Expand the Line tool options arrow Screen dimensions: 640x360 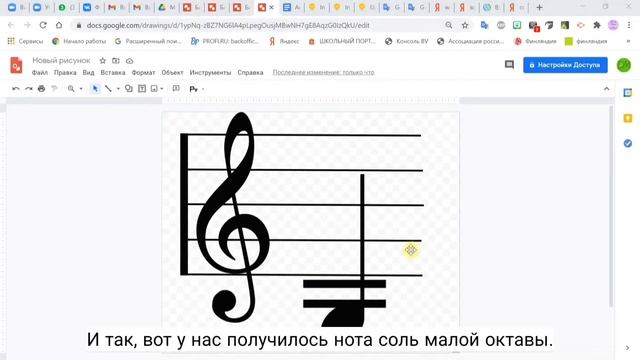click(118, 89)
